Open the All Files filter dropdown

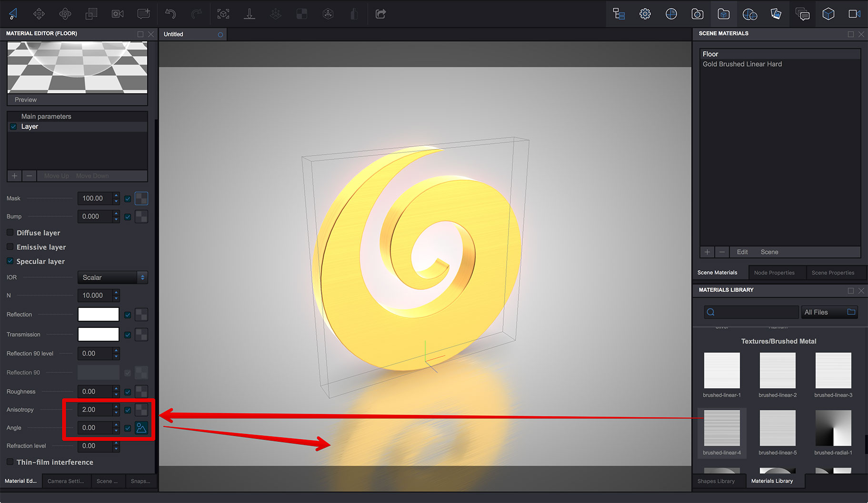(829, 312)
